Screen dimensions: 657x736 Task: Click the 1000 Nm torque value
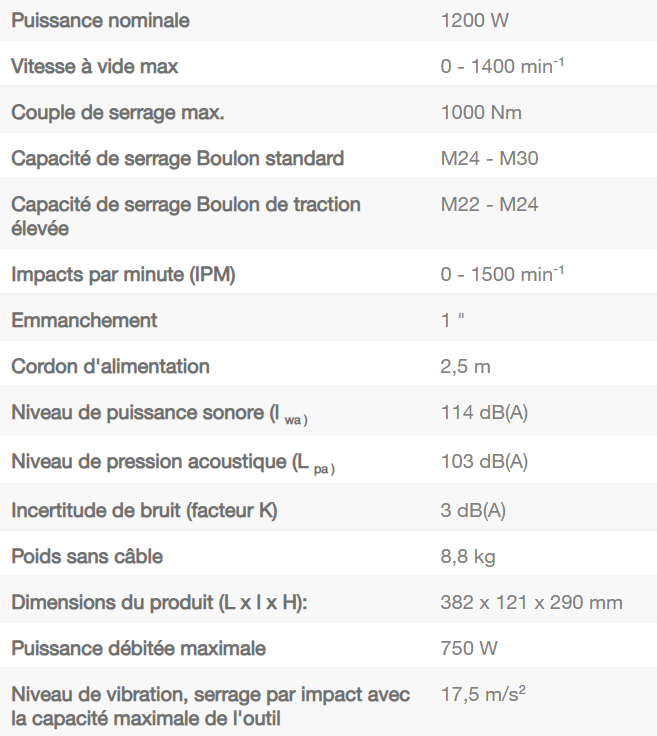tap(481, 112)
